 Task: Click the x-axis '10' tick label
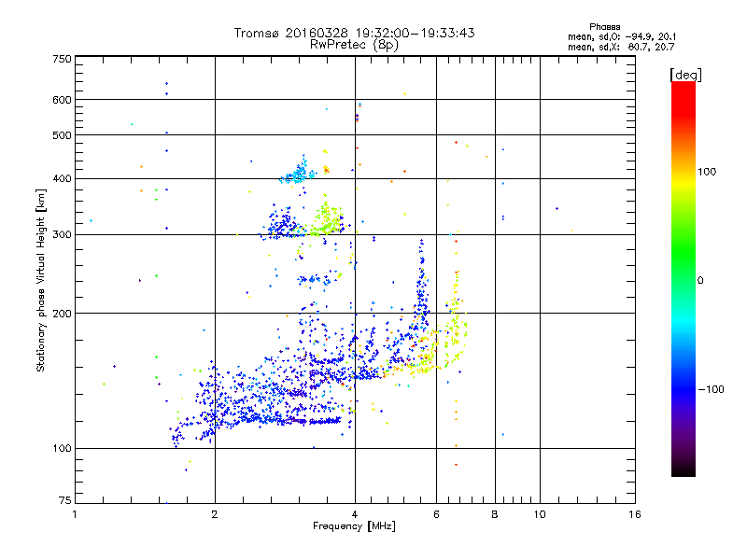(540, 514)
